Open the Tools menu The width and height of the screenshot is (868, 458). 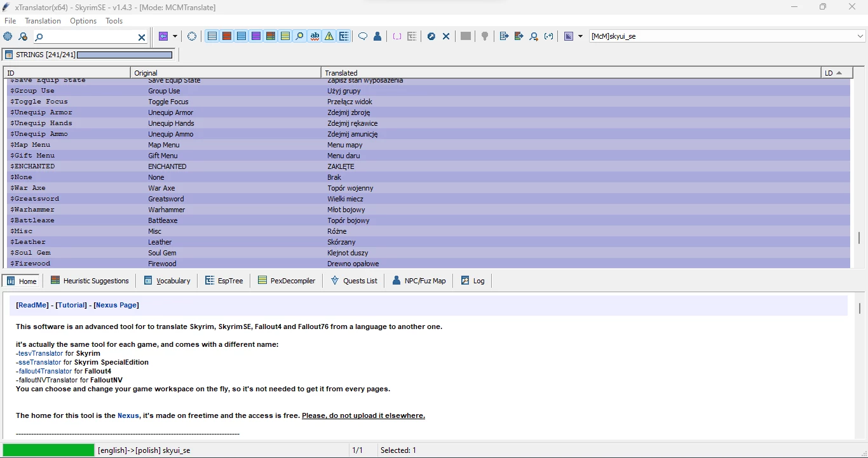click(114, 21)
